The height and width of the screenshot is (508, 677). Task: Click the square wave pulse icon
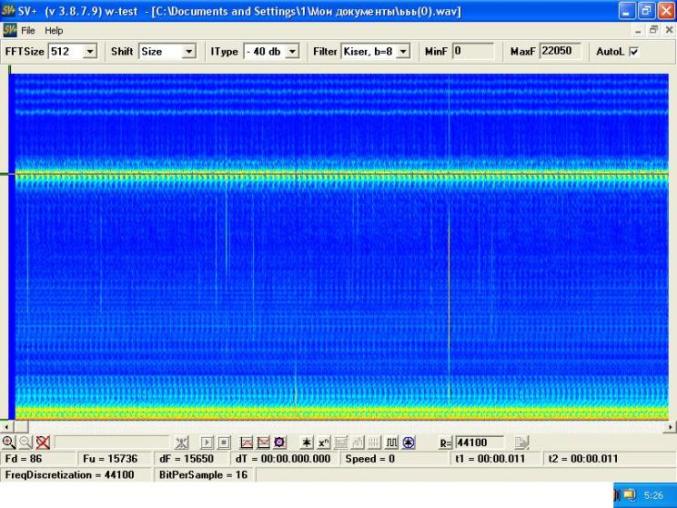click(x=392, y=442)
